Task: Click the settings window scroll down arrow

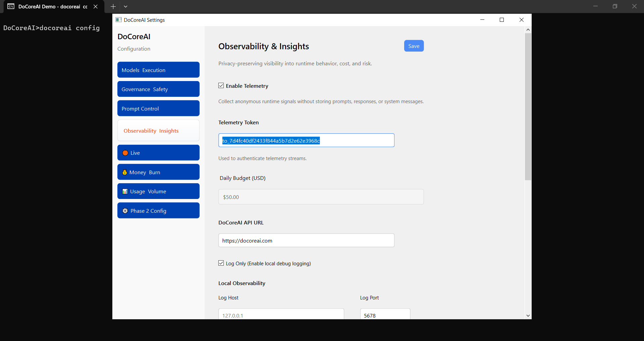Action: (x=528, y=316)
